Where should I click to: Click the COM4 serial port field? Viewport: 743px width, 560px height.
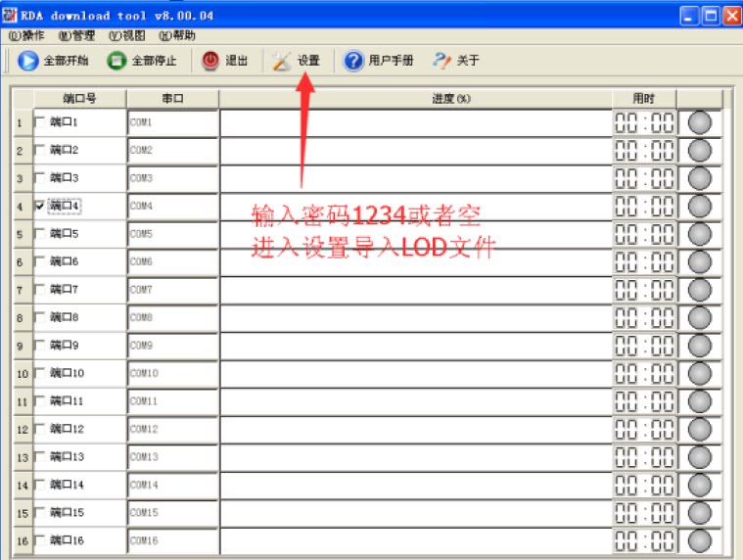(173, 207)
